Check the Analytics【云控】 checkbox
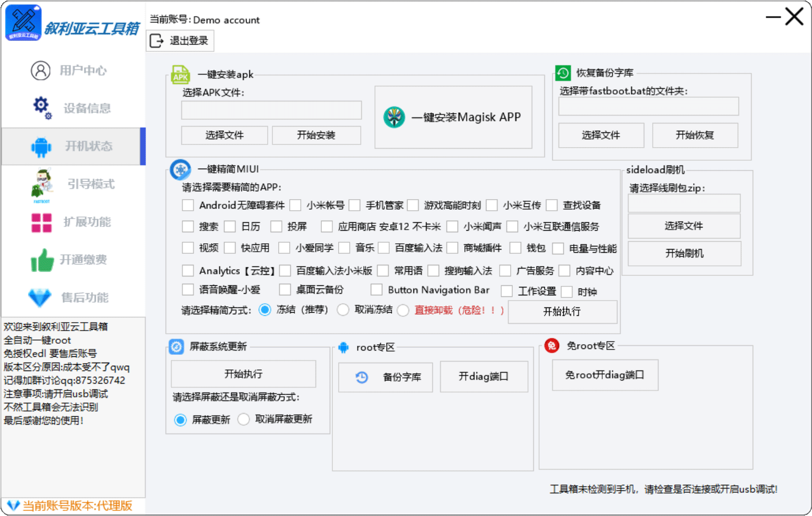The width and height of the screenshot is (812, 516). (x=188, y=271)
